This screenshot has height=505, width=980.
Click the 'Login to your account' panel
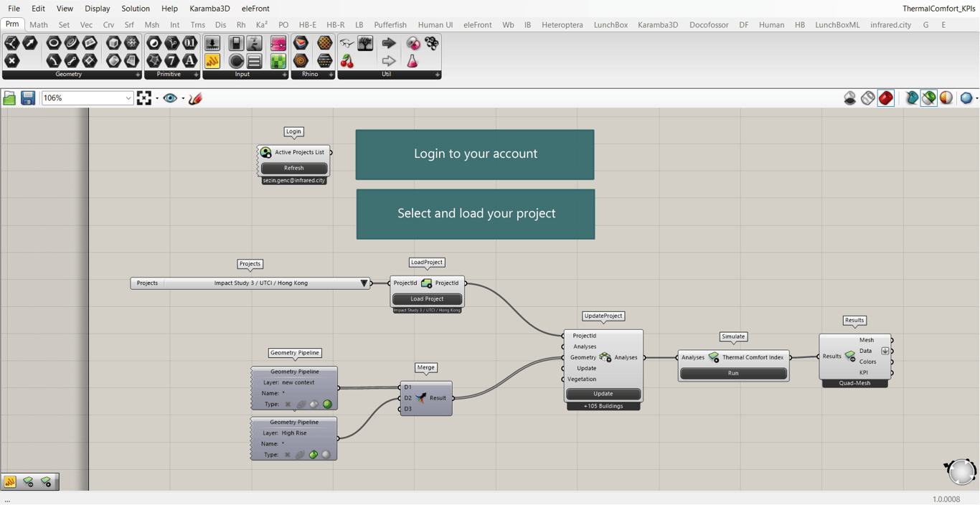coord(475,154)
